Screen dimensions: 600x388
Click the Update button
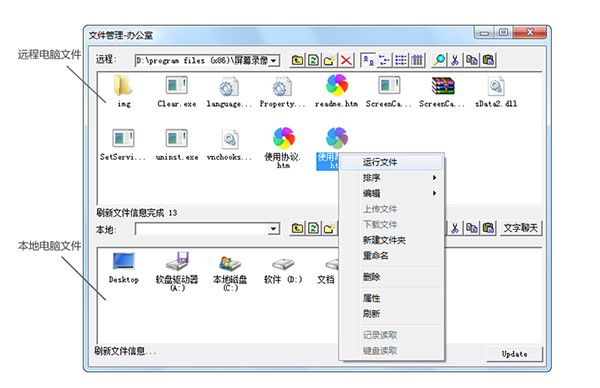[x=514, y=354]
